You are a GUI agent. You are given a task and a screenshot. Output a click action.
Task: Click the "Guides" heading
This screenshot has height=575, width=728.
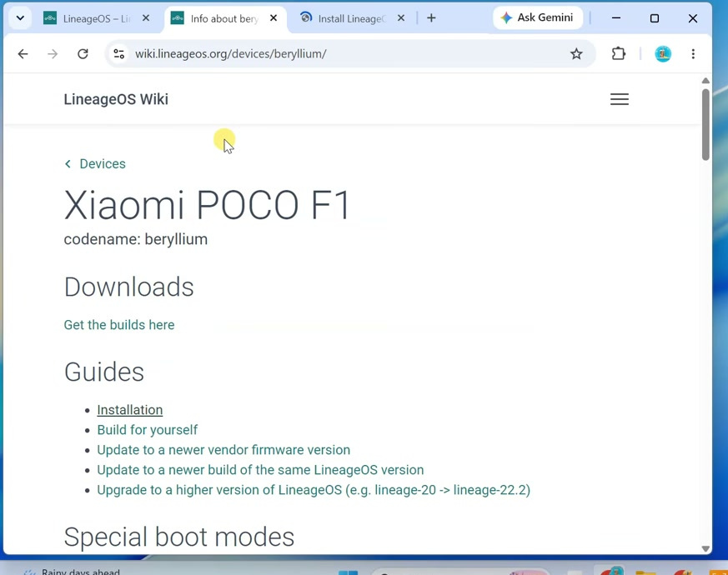[x=104, y=372]
